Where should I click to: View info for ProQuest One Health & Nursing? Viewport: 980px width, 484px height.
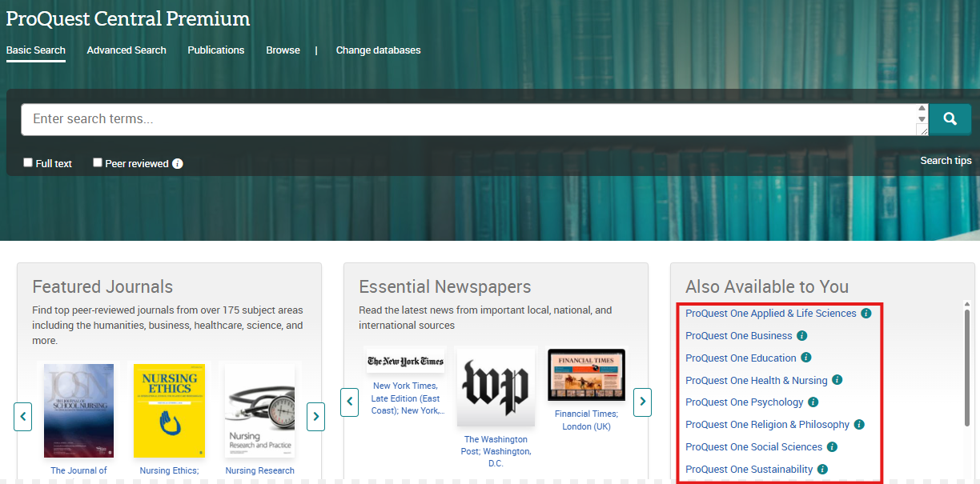click(x=837, y=380)
